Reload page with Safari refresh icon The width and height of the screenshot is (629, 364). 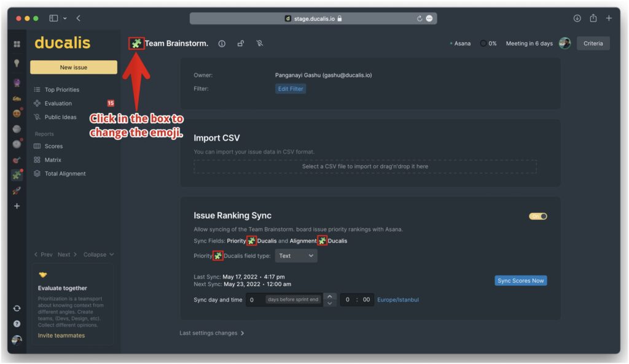(419, 18)
